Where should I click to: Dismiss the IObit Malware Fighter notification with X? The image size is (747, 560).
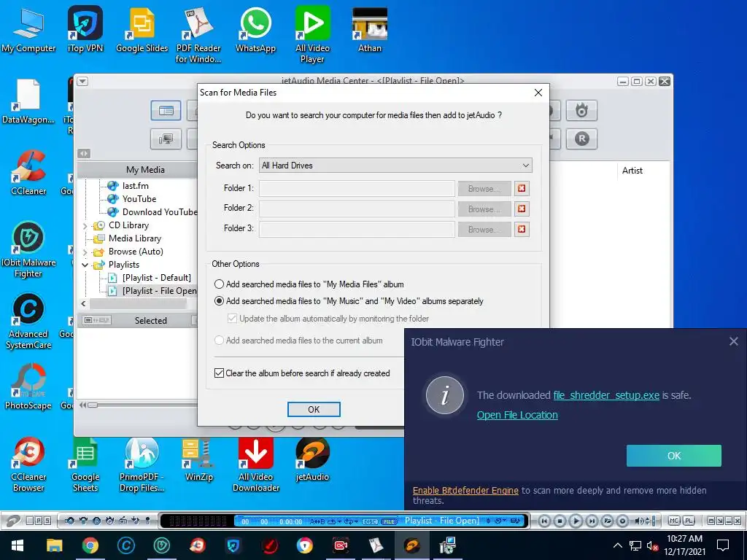[734, 341]
